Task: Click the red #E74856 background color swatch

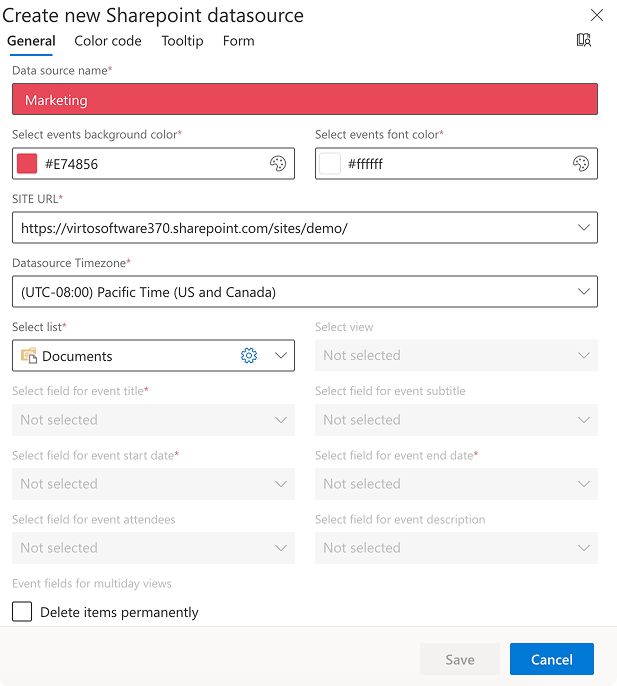Action: [27, 164]
